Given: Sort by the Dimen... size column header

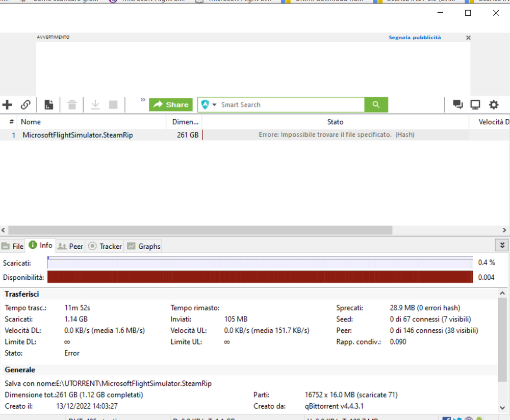Looking at the screenshot, I should pyautogui.click(x=185, y=122).
